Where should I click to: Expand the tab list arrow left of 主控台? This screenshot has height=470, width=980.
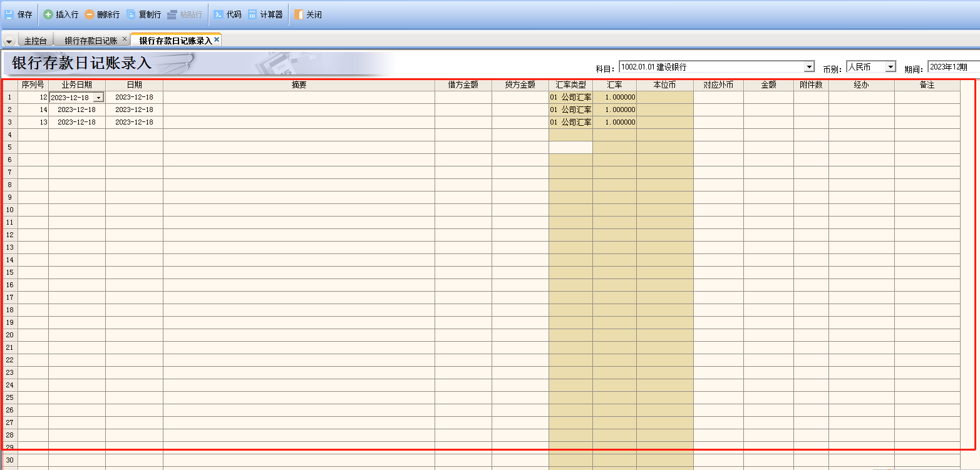[9, 41]
